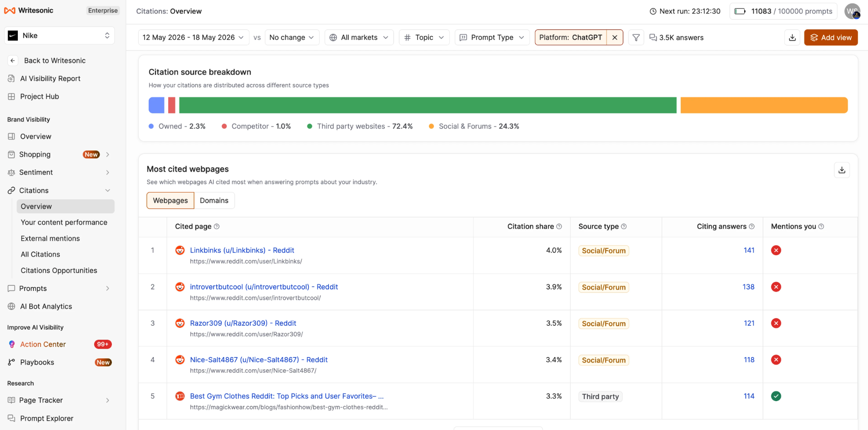Open Action Center
This screenshot has height=430, width=868.
tap(43, 344)
